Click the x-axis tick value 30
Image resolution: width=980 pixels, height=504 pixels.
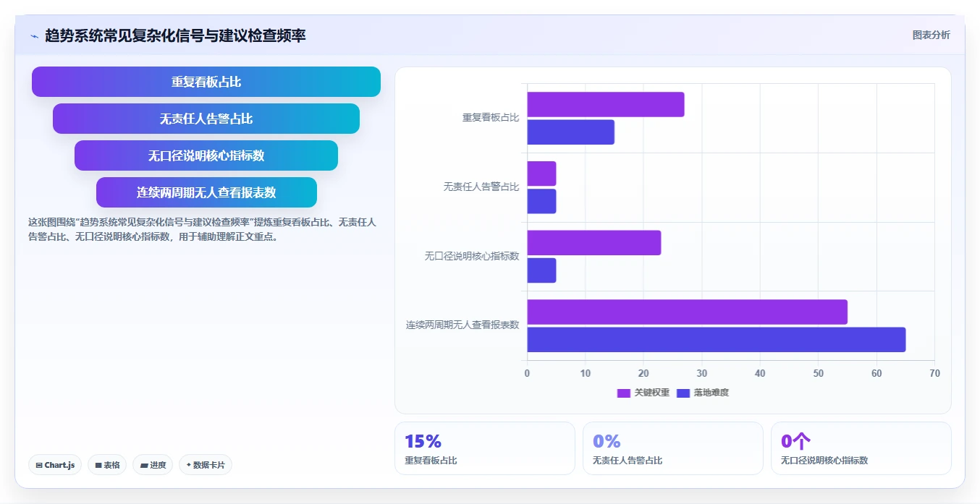point(701,373)
